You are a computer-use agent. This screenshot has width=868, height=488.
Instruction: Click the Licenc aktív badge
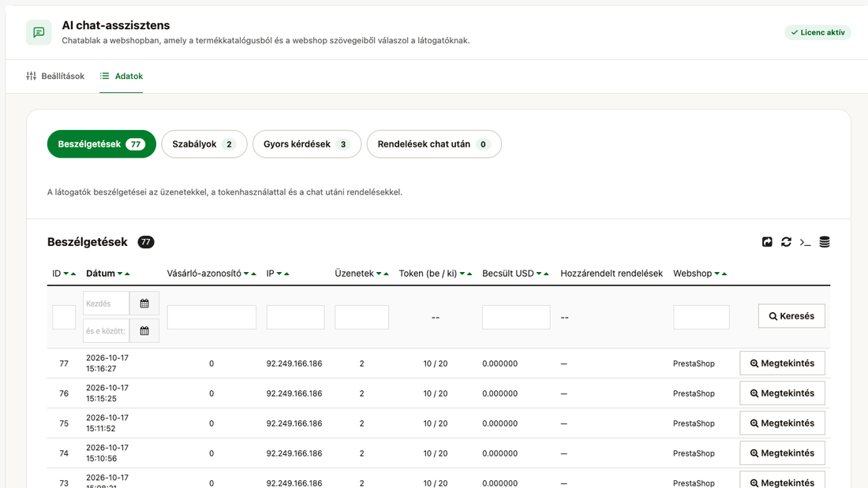[817, 32]
